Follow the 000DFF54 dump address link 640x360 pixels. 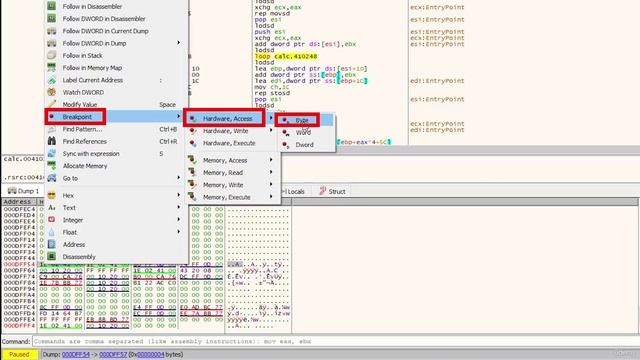pyautogui.click(x=76, y=354)
